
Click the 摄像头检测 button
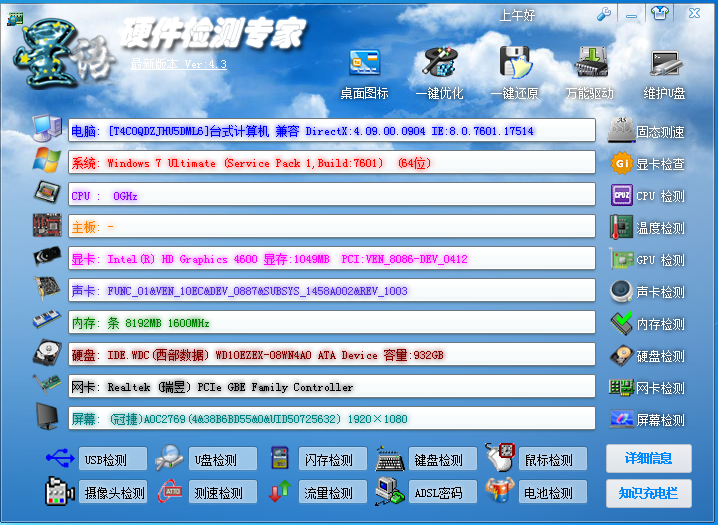click(x=113, y=492)
